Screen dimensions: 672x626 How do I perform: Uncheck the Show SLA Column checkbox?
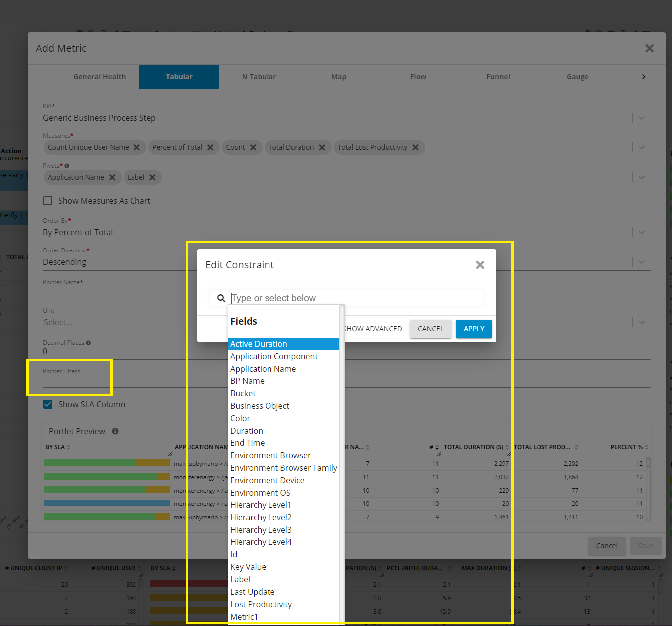pyautogui.click(x=48, y=404)
